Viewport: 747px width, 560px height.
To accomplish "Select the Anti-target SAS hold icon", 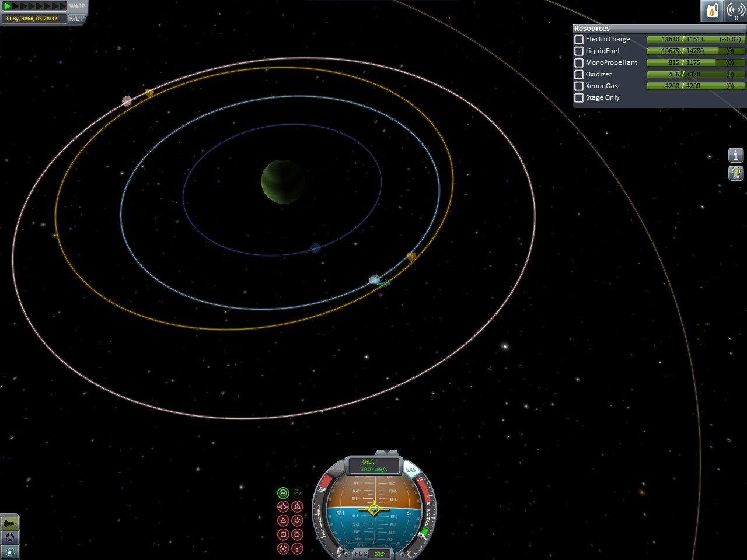I will coord(297,548).
